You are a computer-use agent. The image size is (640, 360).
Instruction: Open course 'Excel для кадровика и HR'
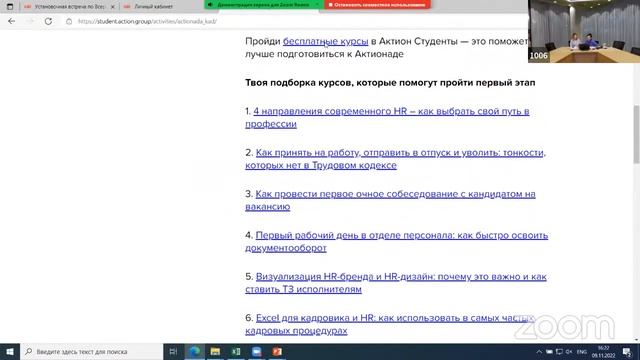click(390, 324)
